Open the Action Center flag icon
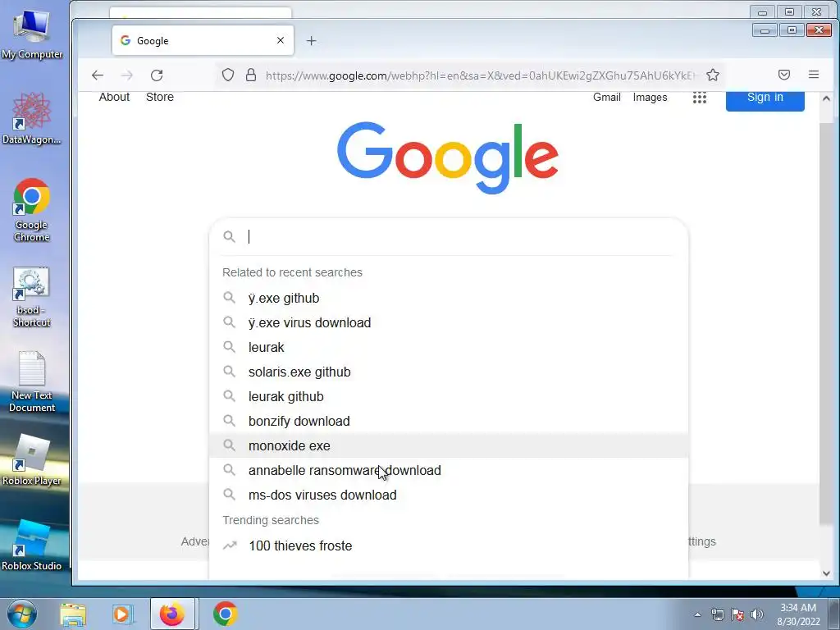Viewport: 840px width, 630px height. [x=737, y=614]
